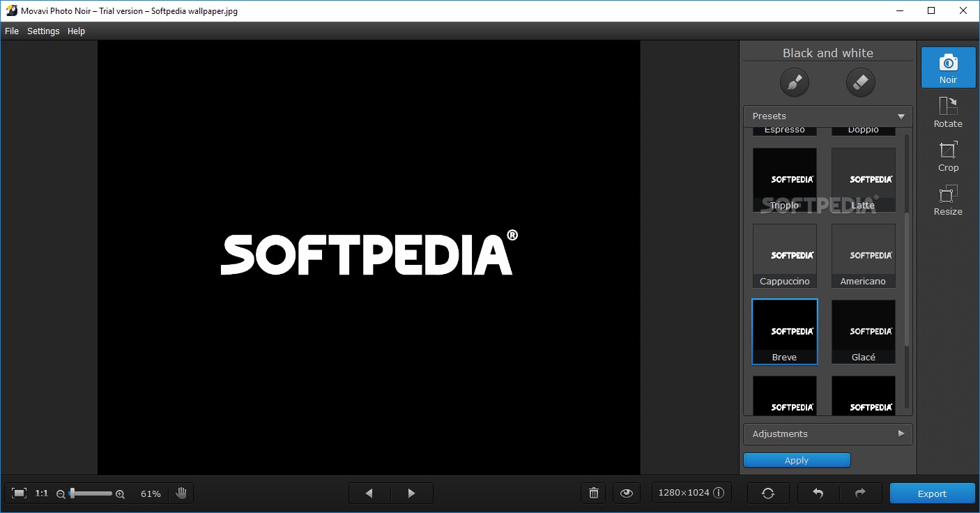Click the redo arrow
Image resolution: width=980 pixels, height=513 pixels.
tap(861, 493)
